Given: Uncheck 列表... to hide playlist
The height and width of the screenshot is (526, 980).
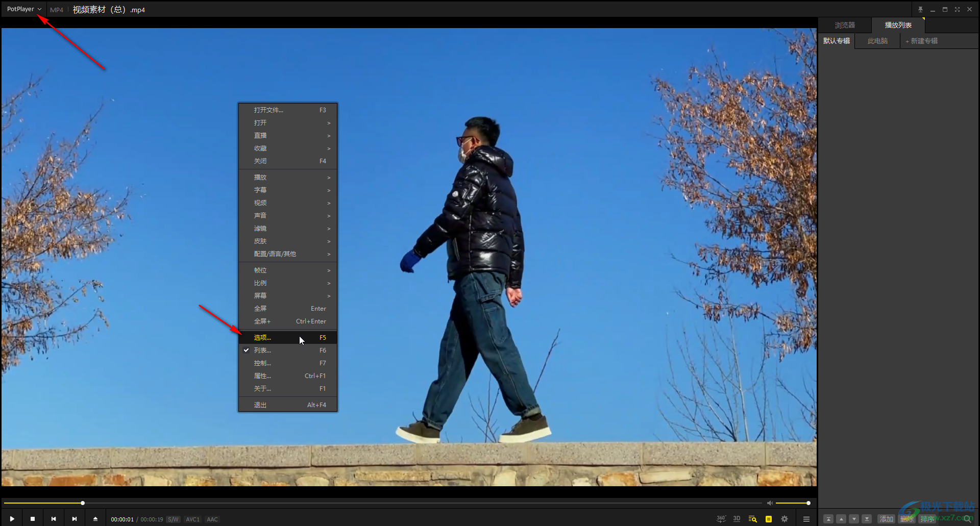Looking at the screenshot, I should tap(288, 350).
